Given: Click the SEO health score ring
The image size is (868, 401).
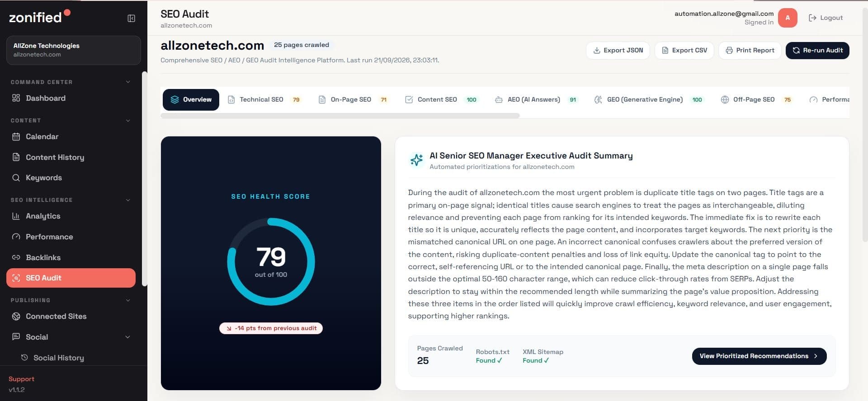Looking at the screenshot, I should [271, 261].
